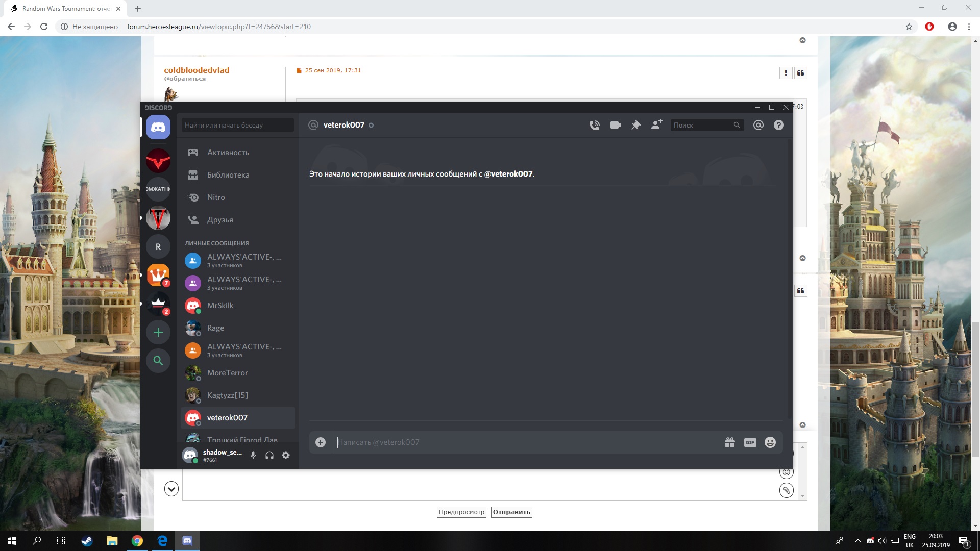This screenshot has width=980, height=551.
Task: Expand the forum editor options chevron
Action: pos(171,489)
